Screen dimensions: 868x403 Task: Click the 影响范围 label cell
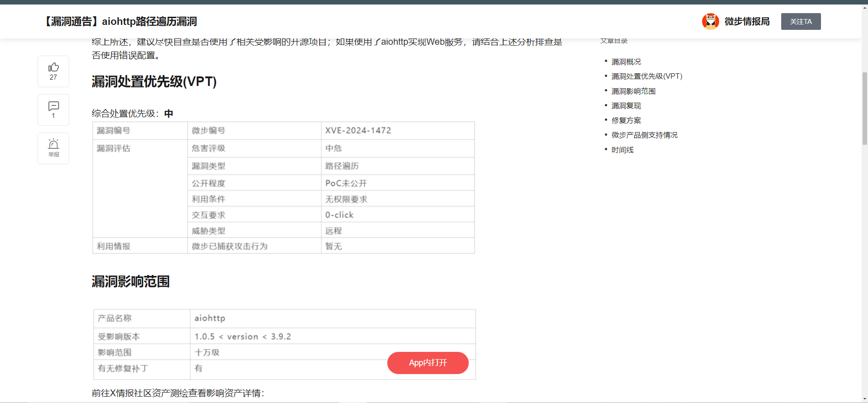pos(142,352)
